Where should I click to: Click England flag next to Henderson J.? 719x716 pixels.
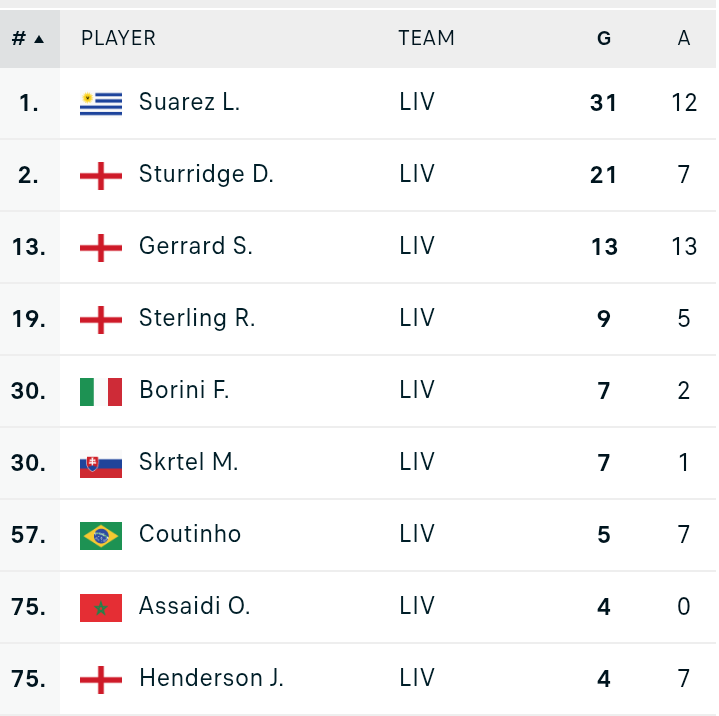(x=101, y=679)
